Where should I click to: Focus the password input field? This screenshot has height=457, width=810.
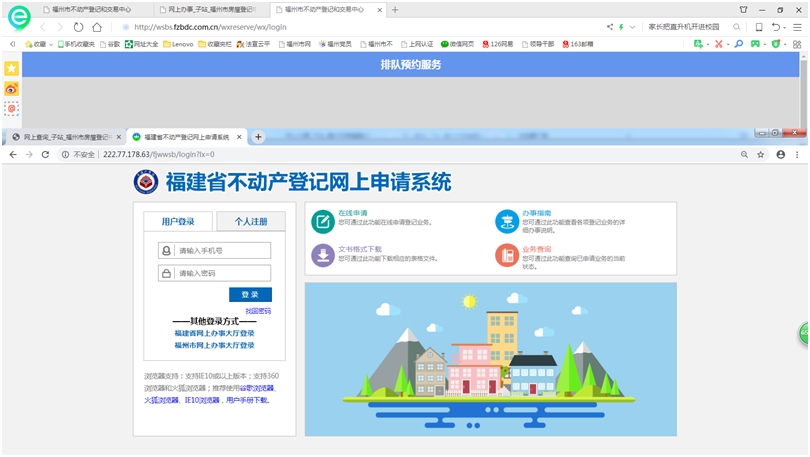(223, 273)
